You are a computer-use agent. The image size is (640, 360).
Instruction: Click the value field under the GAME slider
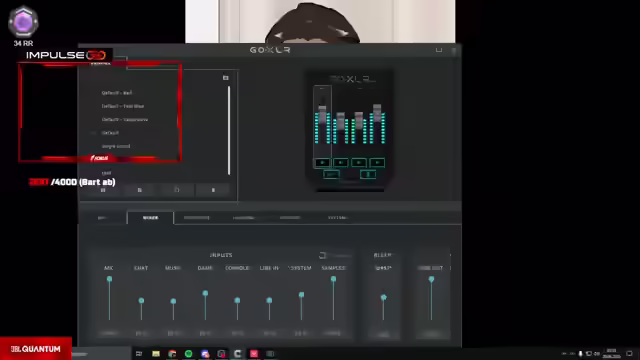(x=205, y=333)
